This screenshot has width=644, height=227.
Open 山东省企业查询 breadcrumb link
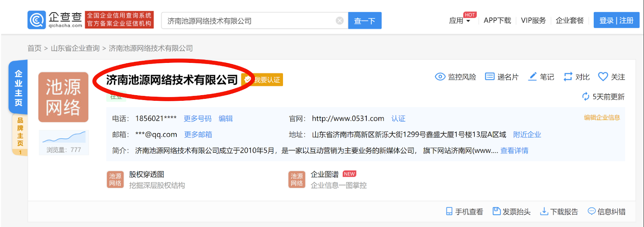coord(75,48)
